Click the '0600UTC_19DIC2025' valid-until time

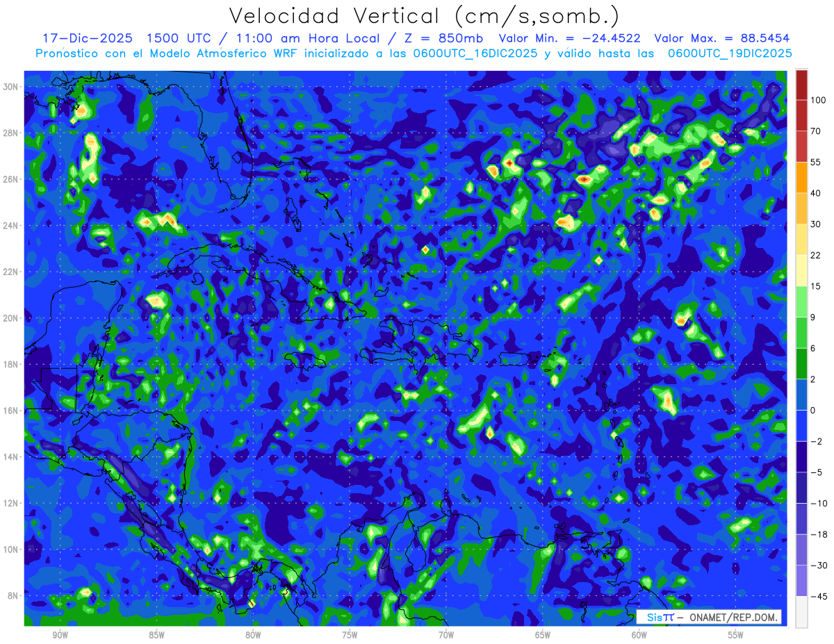coord(730,53)
